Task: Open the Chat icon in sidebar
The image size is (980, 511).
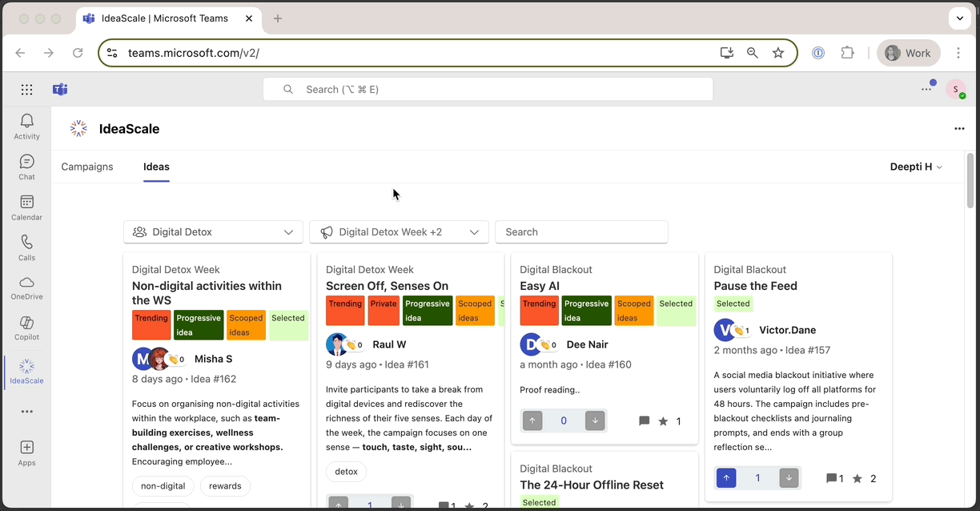Action: 26,167
